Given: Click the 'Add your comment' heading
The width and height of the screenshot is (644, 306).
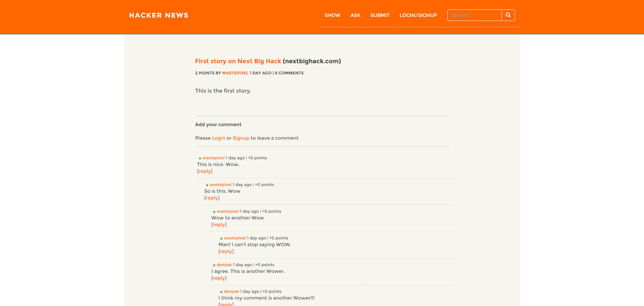Looking at the screenshot, I should pos(218,124).
